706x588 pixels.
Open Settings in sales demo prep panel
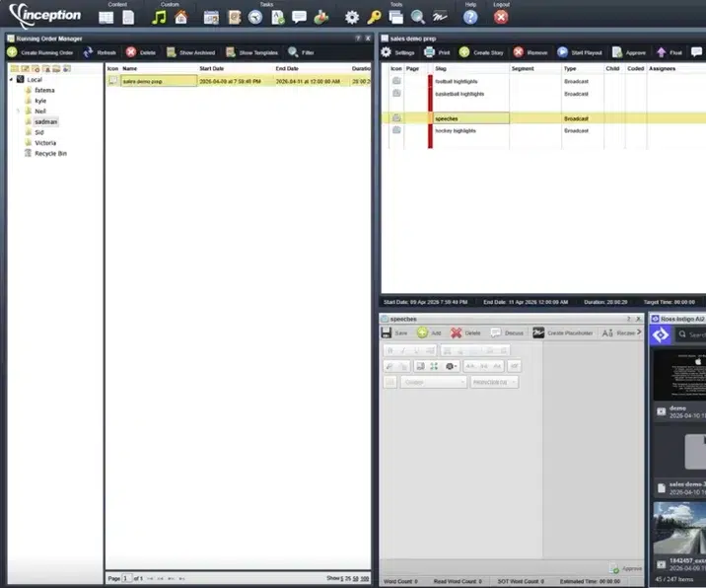pyautogui.click(x=397, y=52)
